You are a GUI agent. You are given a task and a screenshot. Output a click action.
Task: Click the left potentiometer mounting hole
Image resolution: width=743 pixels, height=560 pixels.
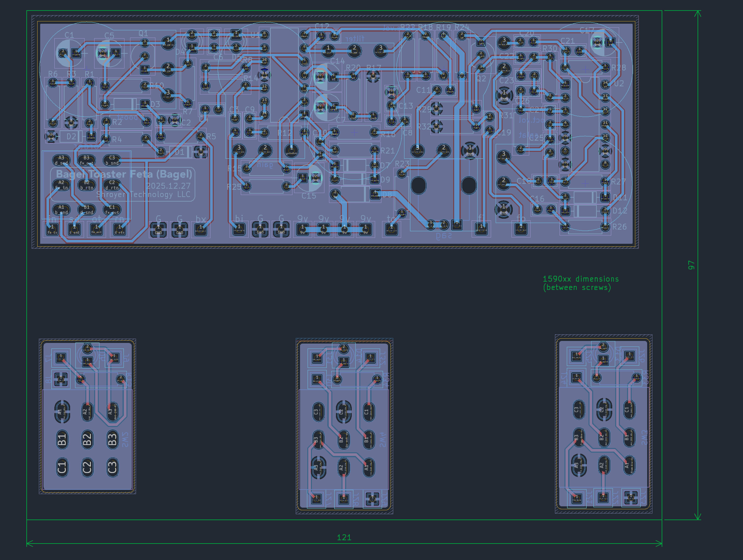(x=419, y=185)
